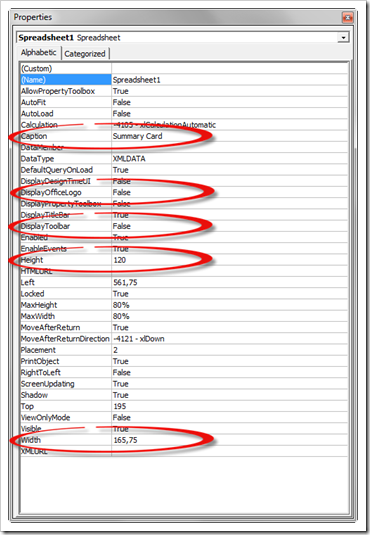Screen dimensions: 370x535
Task: Select the HTMLURL property
Action: click(x=36, y=271)
